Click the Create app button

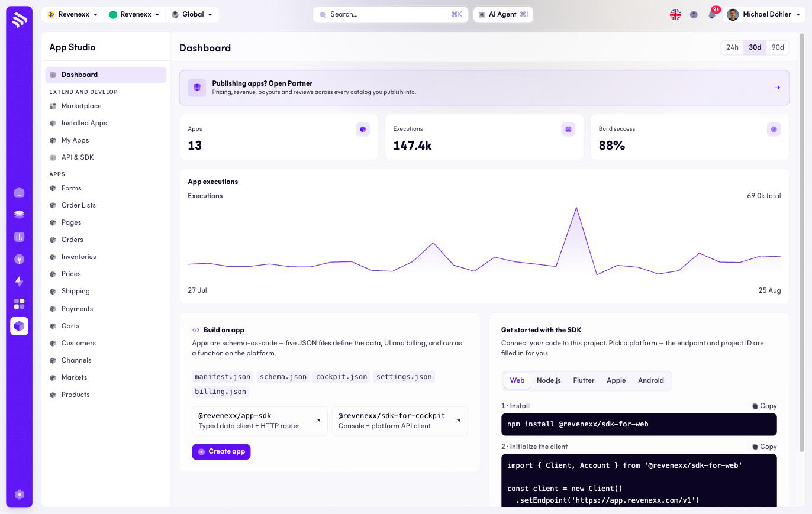(x=221, y=452)
